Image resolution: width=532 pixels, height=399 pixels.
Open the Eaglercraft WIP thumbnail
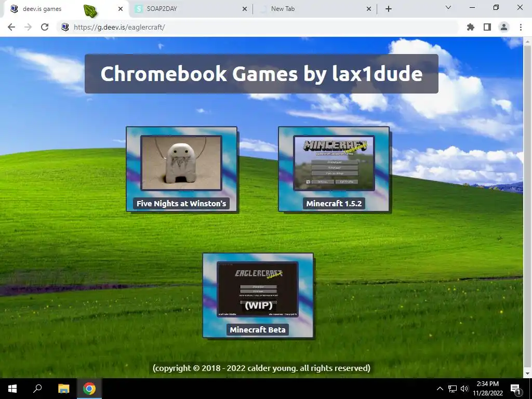point(258,289)
